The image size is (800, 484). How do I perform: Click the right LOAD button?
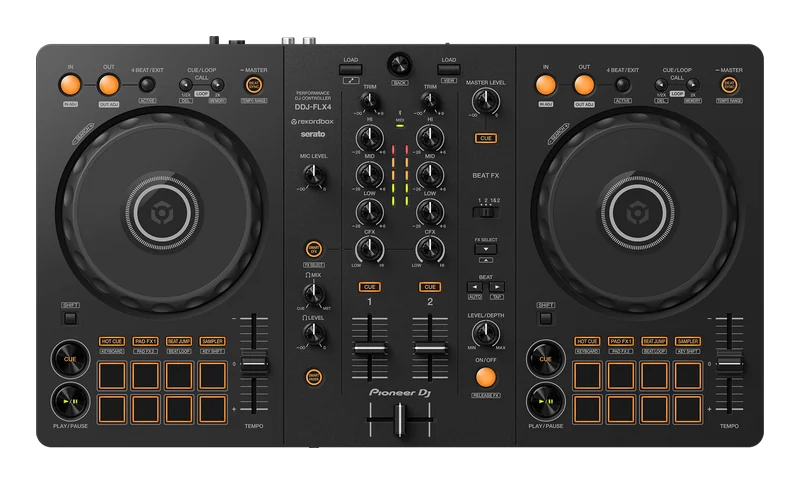point(448,69)
